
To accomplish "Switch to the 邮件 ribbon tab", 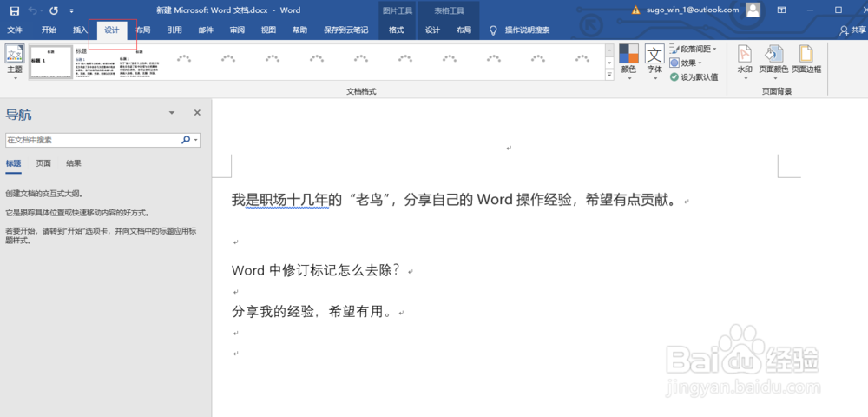I will coord(206,30).
